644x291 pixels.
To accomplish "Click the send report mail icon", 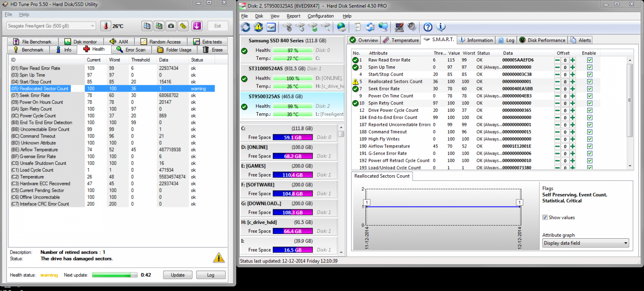I will (370, 27).
